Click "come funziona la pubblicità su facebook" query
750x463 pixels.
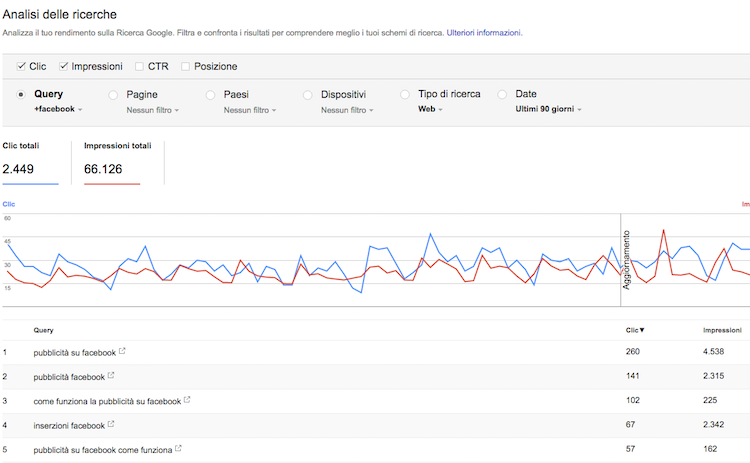107,402
